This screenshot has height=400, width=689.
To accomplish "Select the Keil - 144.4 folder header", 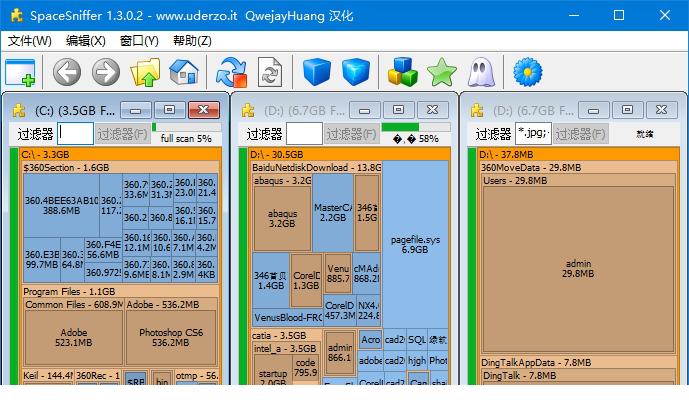I will [48, 375].
